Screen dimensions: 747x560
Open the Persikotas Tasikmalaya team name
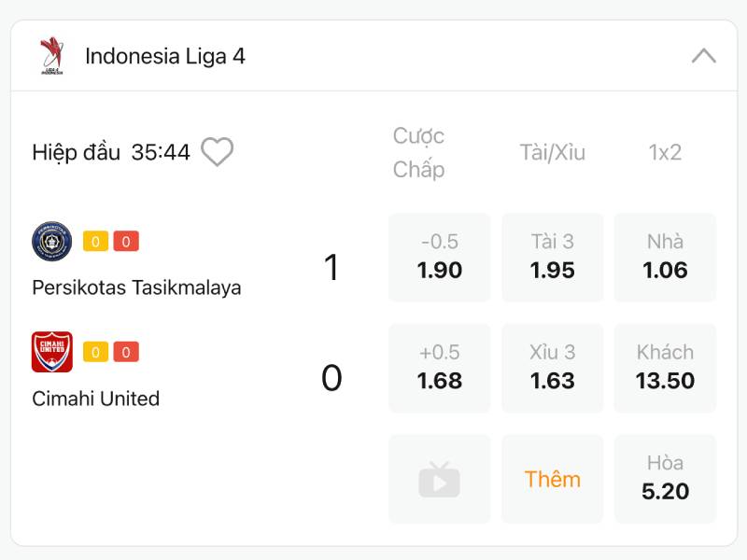tap(136, 287)
